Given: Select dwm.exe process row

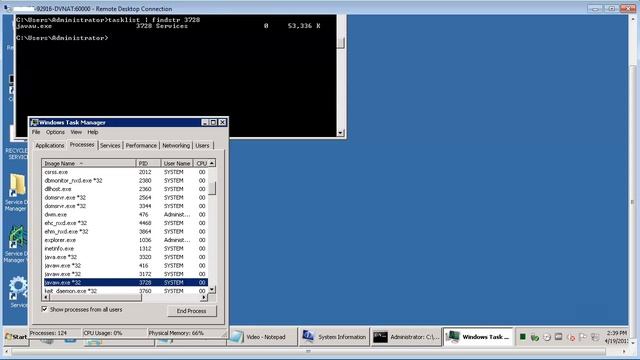Looking at the screenshot, I should (125, 215).
